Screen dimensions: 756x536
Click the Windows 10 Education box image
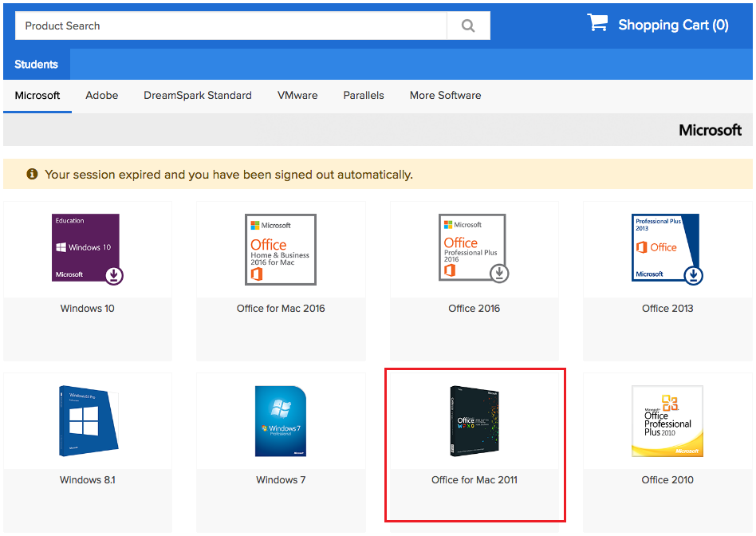pyautogui.click(x=87, y=249)
